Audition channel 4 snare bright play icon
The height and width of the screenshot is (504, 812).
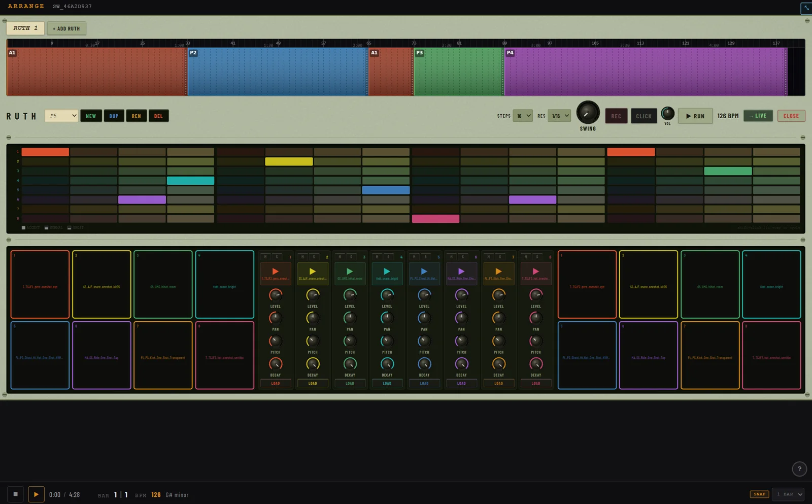pyautogui.click(x=387, y=272)
